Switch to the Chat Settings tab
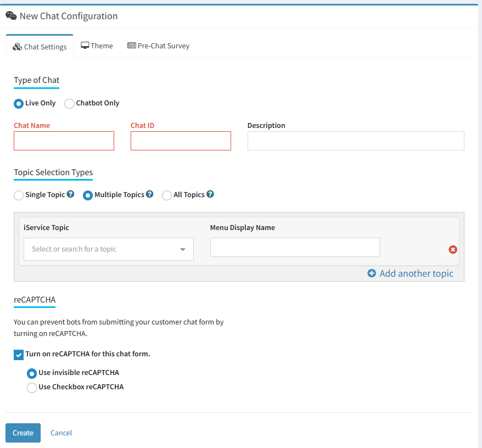This screenshot has width=482, height=448. pos(40,47)
